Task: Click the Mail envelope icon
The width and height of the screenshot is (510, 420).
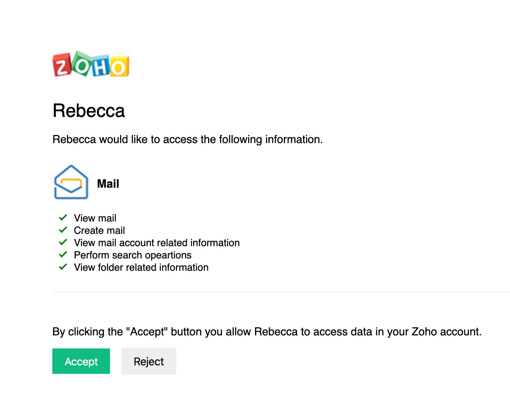Action: (71, 182)
